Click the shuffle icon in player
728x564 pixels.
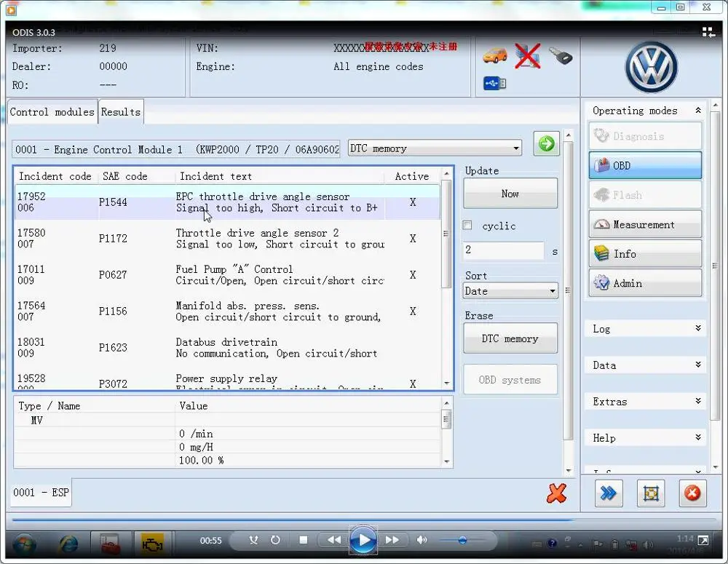[253, 540]
